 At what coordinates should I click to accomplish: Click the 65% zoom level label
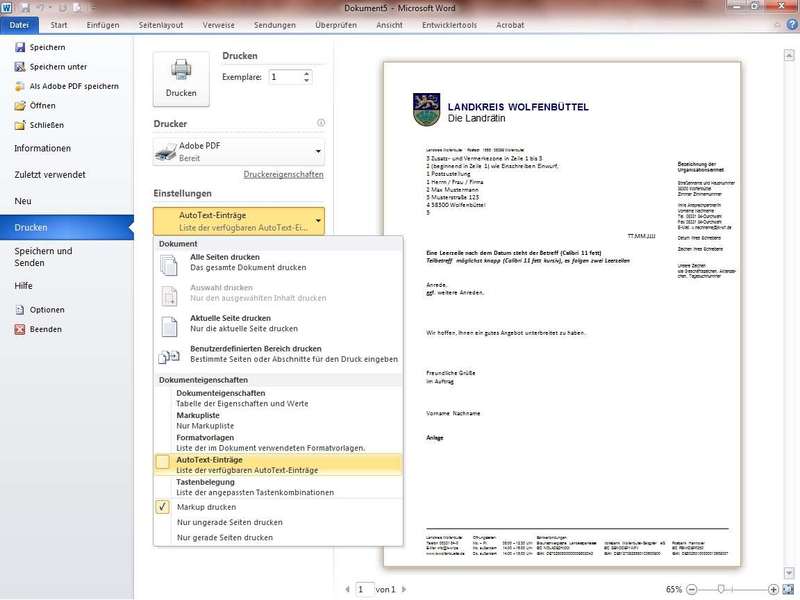click(673, 589)
